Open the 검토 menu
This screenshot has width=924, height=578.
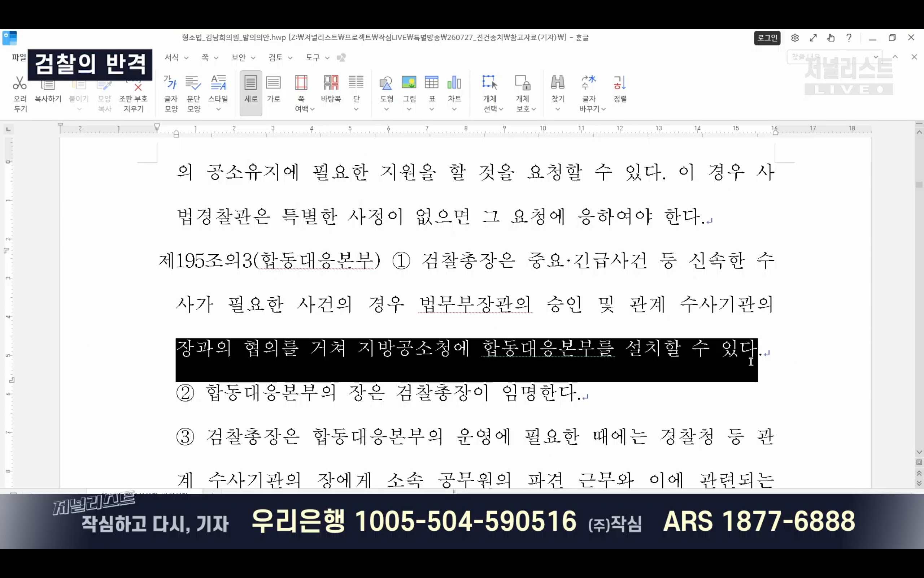click(x=275, y=57)
